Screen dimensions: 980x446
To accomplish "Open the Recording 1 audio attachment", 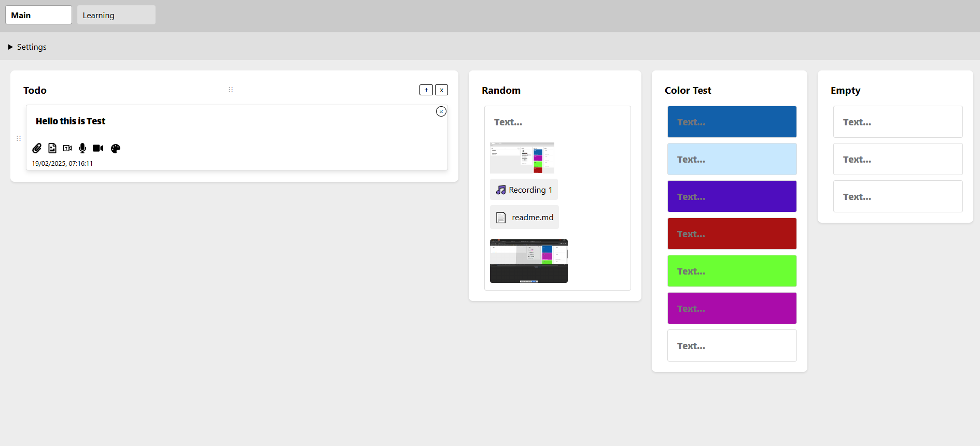I will [524, 190].
